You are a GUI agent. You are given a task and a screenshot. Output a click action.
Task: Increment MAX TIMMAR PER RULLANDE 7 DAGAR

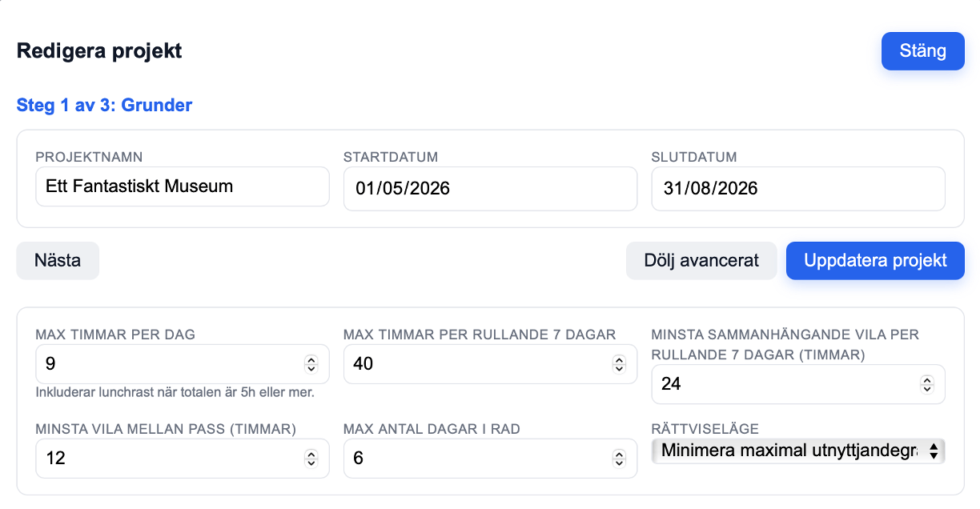(619, 359)
